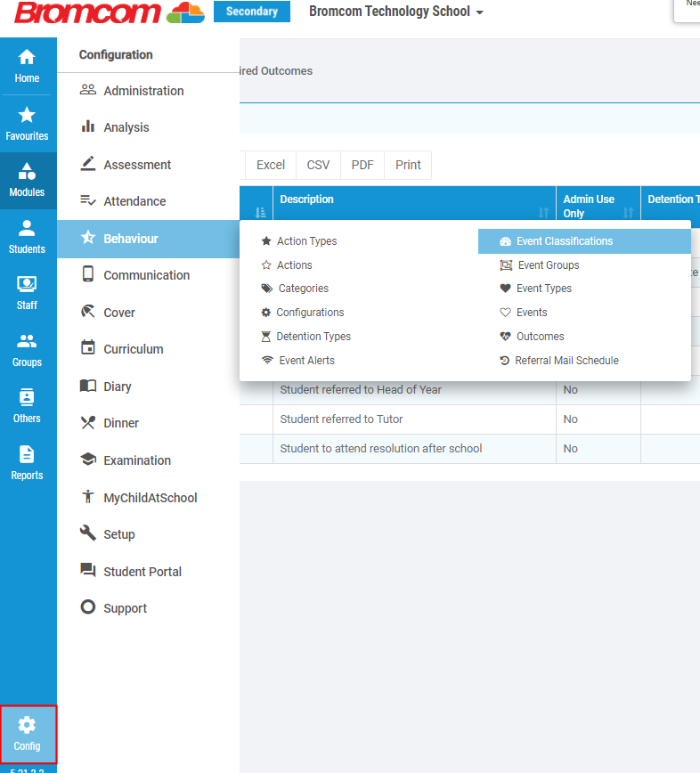Screen dimensions: 700x773
Task: Open Curriculum configuration menu
Action: [x=149, y=349]
